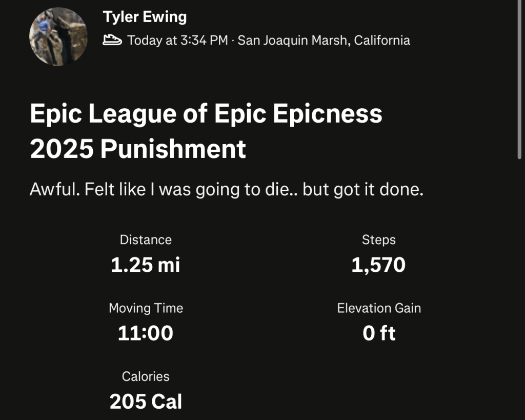This screenshot has width=525, height=420.
Task: Click the Moving Time label
Action: [146, 308]
